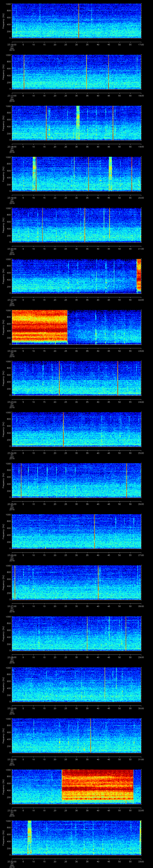The width and height of the screenshot is (153, 868).
Task: Click the 23:16:00 start time label
Action: tap(12, 44)
